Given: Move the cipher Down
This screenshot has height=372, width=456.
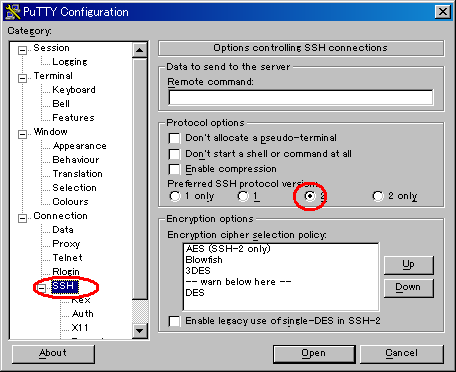Looking at the screenshot, I should [409, 288].
